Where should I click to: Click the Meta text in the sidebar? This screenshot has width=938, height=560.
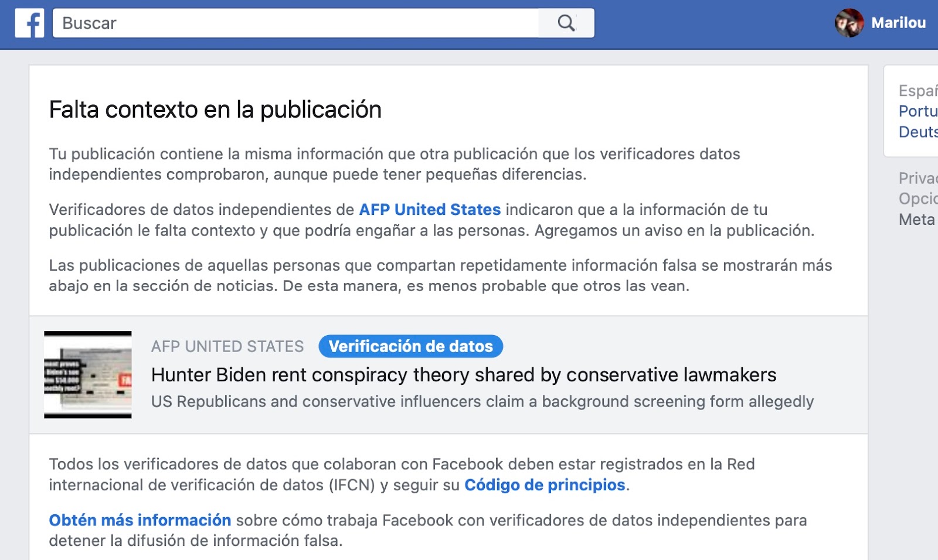pos(917,220)
